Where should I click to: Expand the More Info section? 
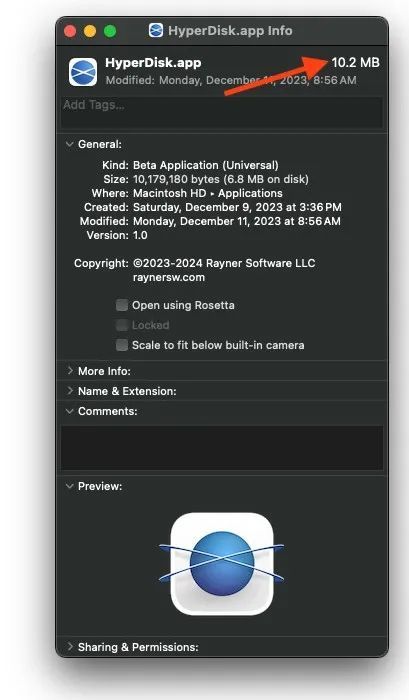[x=70, y=371]
